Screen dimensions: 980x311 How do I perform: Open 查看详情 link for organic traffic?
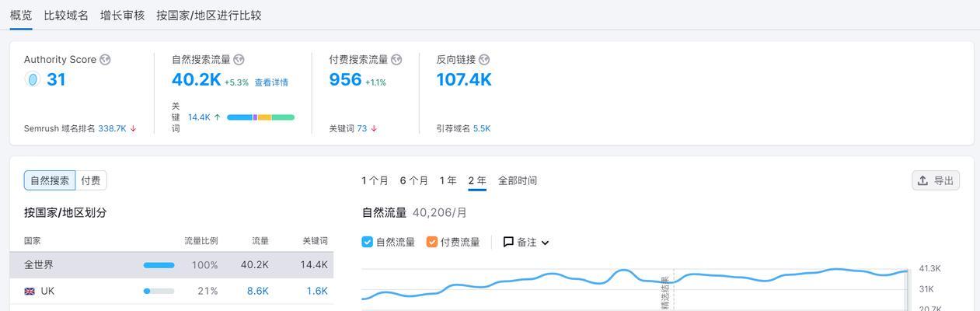[271, 82]
